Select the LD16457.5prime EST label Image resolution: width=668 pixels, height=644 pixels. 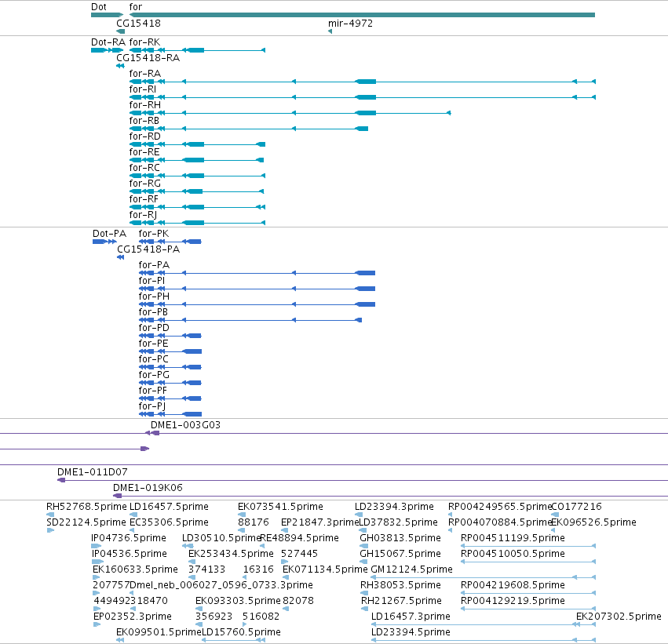(x=169, y=507)
